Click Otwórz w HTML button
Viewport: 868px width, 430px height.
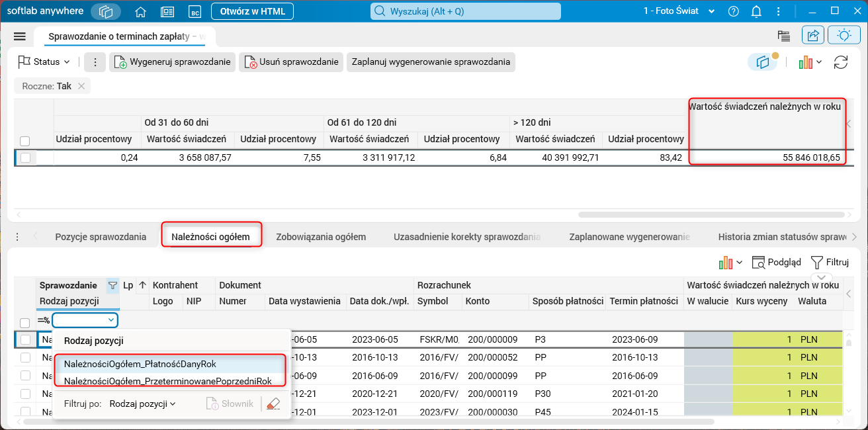pyautogui.click(x=253, y=11)
